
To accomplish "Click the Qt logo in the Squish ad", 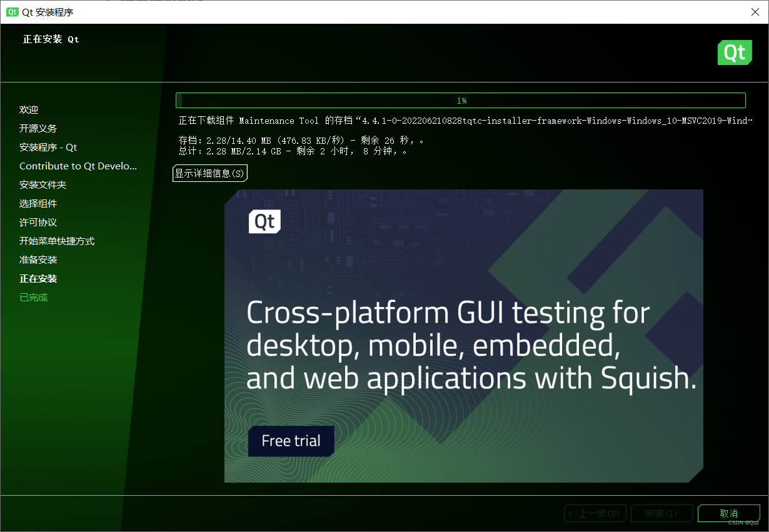I will click(x=265, y=222).
